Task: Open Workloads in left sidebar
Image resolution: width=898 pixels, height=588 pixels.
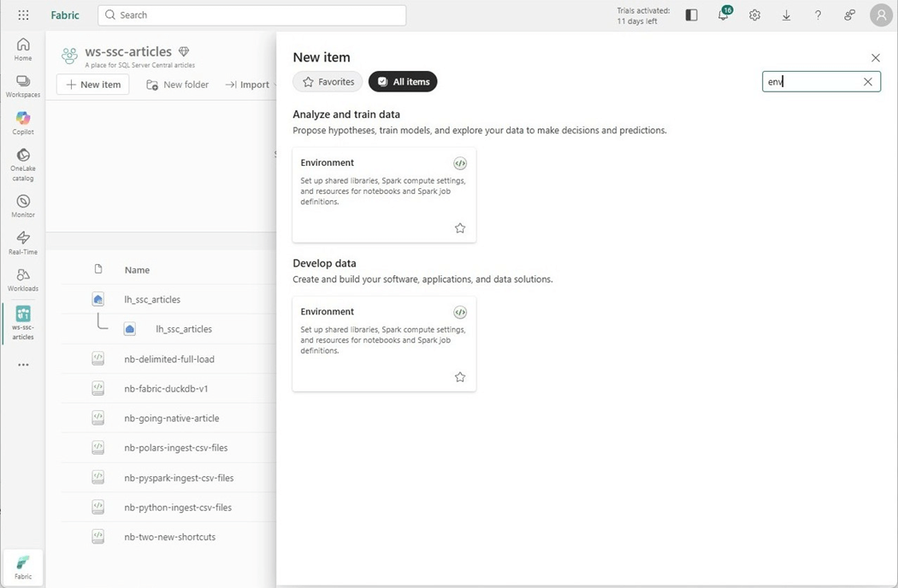Action: [x=23, y=280]
